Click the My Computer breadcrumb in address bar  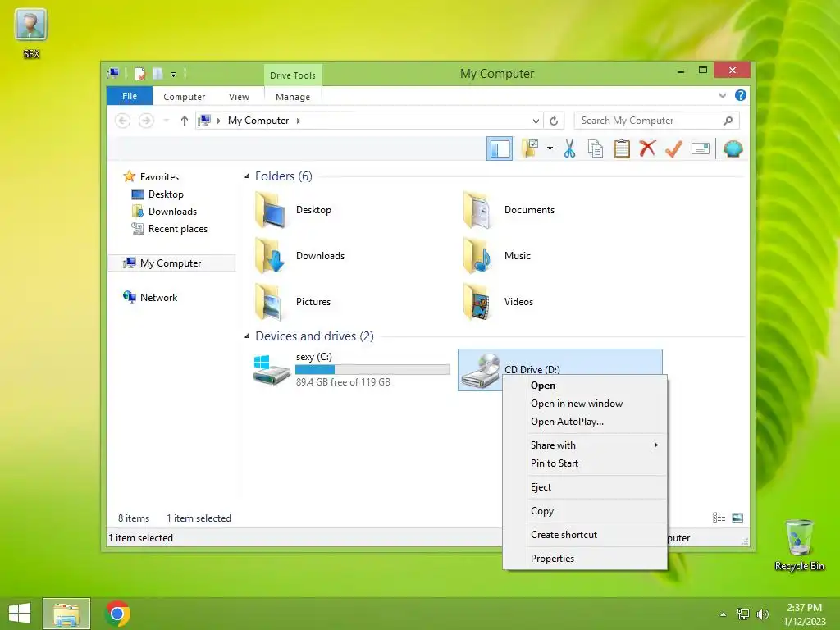coord(258,121)
